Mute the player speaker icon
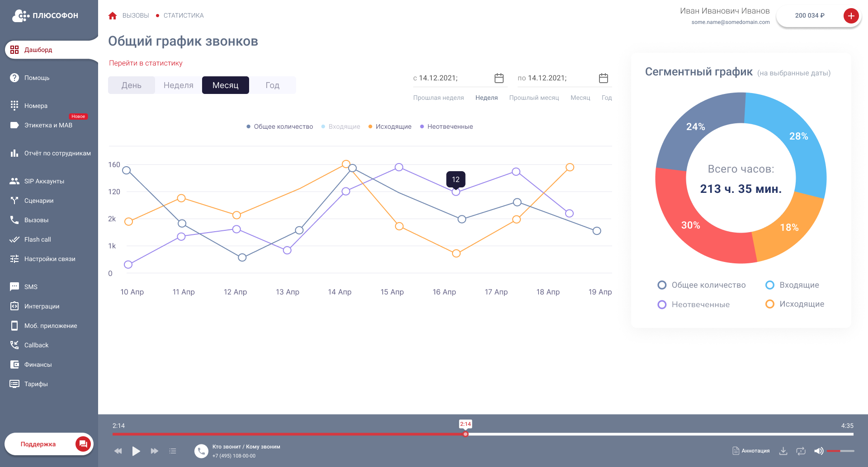868x467 pixels. coord(819,451)
